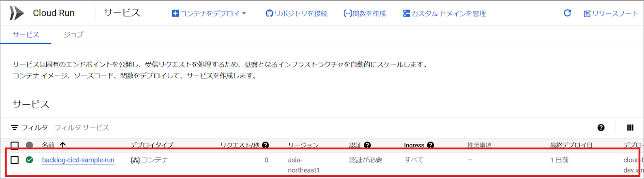Toggle the select-all checkbox in table header

coord(14,145)
